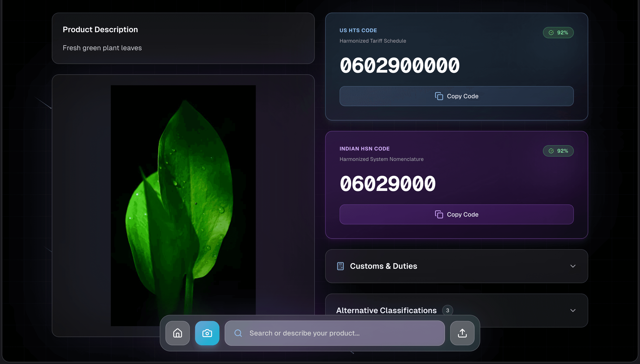Expand the Customs & Duties chevron
Viewport: 640px width, 364px height.
point(573,266)
